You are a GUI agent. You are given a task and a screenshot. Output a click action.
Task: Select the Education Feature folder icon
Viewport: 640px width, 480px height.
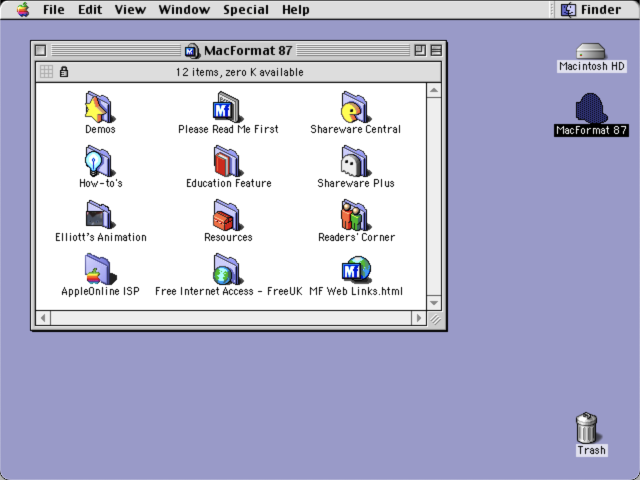tap(228, 162)
